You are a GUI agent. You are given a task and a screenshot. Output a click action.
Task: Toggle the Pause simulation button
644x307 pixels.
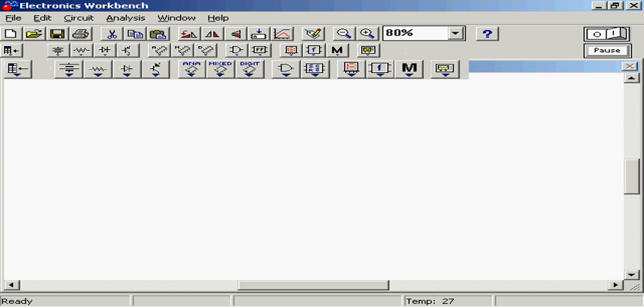607,51
